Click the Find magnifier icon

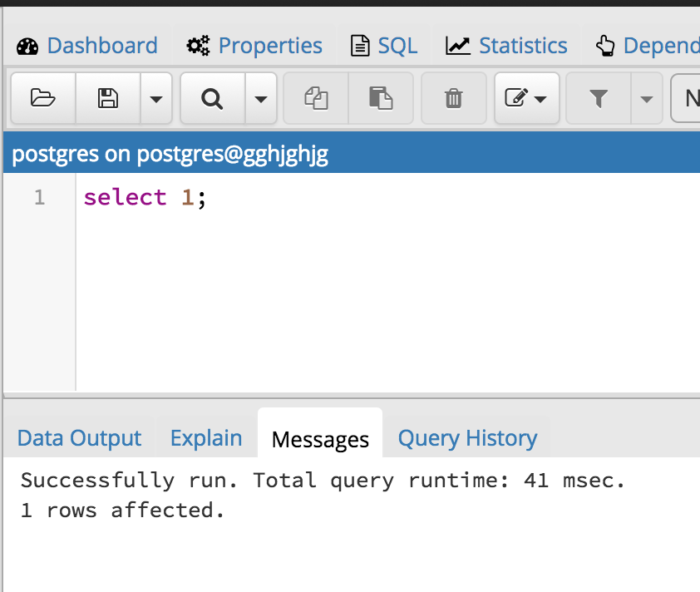pyautogui.click(x=213, y=99)
